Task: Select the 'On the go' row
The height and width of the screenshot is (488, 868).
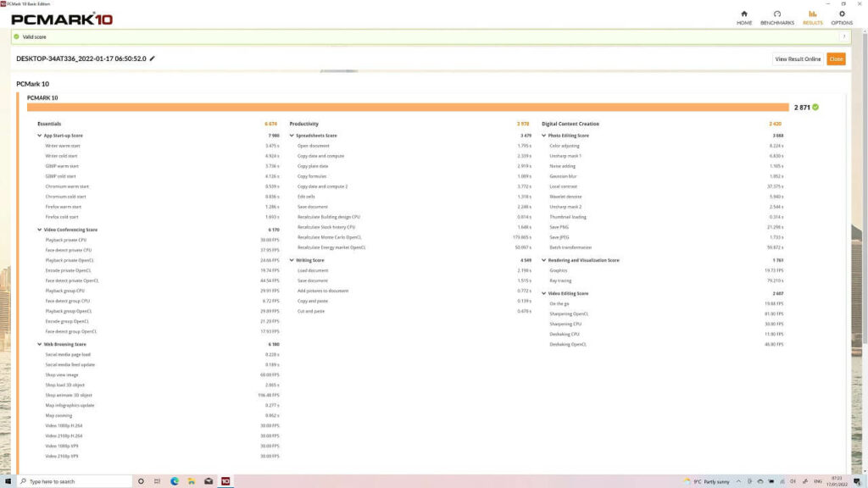Action: pos(666,304)
